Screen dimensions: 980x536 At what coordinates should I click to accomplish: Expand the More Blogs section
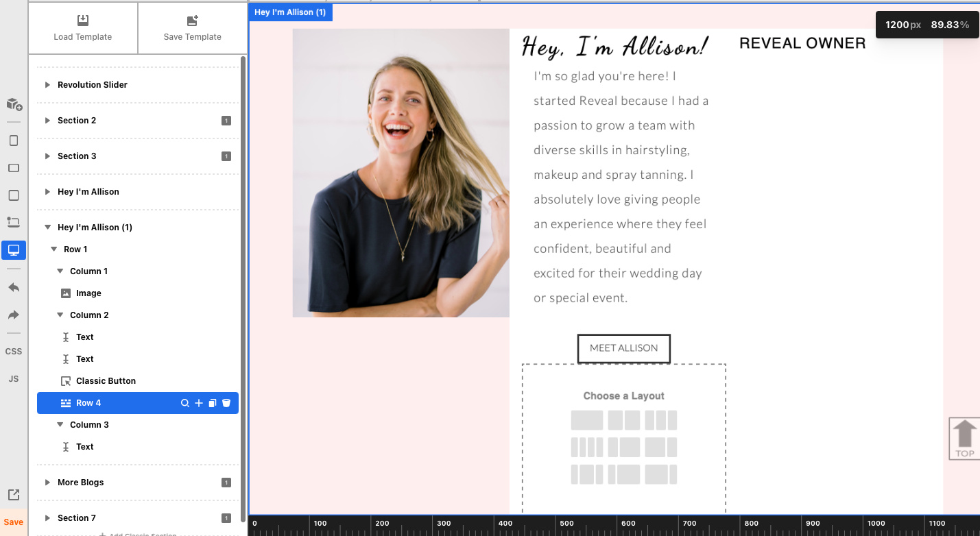pos(47,483)
